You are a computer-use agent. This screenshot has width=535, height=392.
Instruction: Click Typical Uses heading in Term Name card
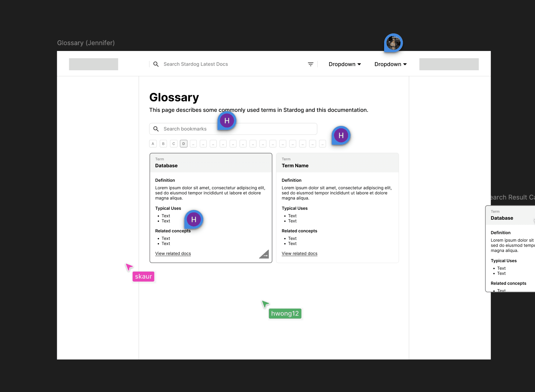(x=294, y=208)
